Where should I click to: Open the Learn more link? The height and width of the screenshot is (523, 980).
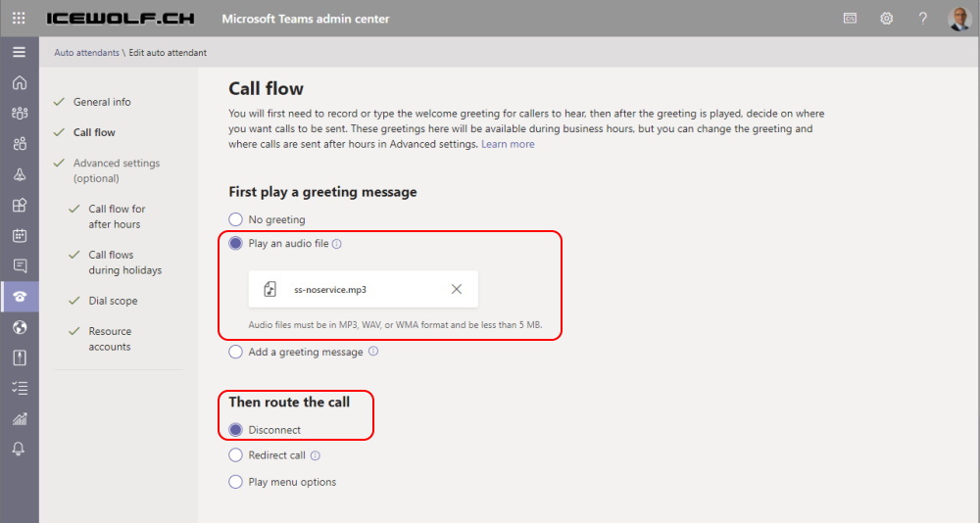[508, 144]
